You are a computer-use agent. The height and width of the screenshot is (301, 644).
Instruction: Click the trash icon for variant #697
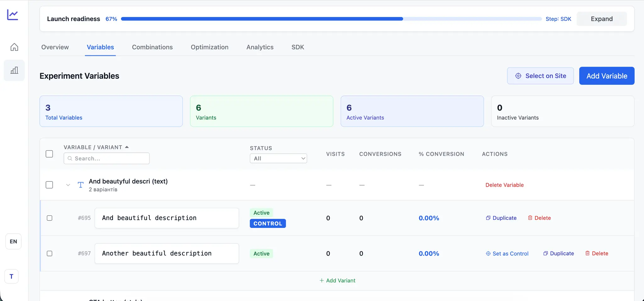(x=587, y=253)
